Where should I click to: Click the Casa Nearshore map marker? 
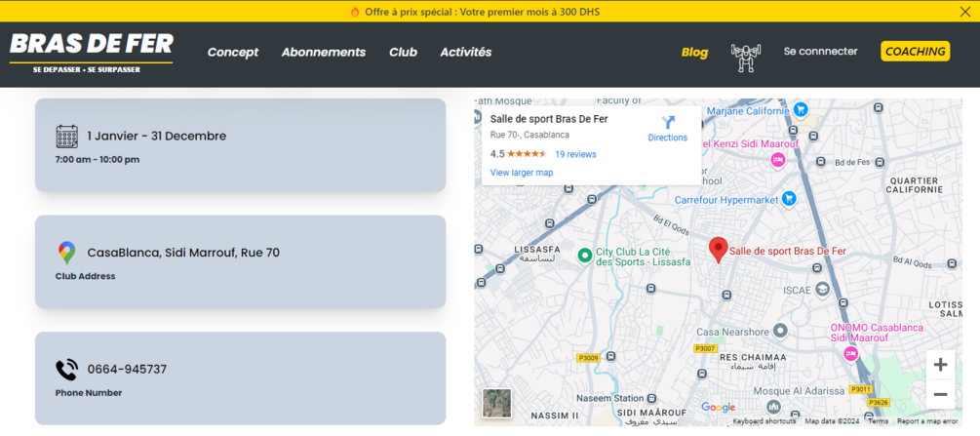pos(780,330)
